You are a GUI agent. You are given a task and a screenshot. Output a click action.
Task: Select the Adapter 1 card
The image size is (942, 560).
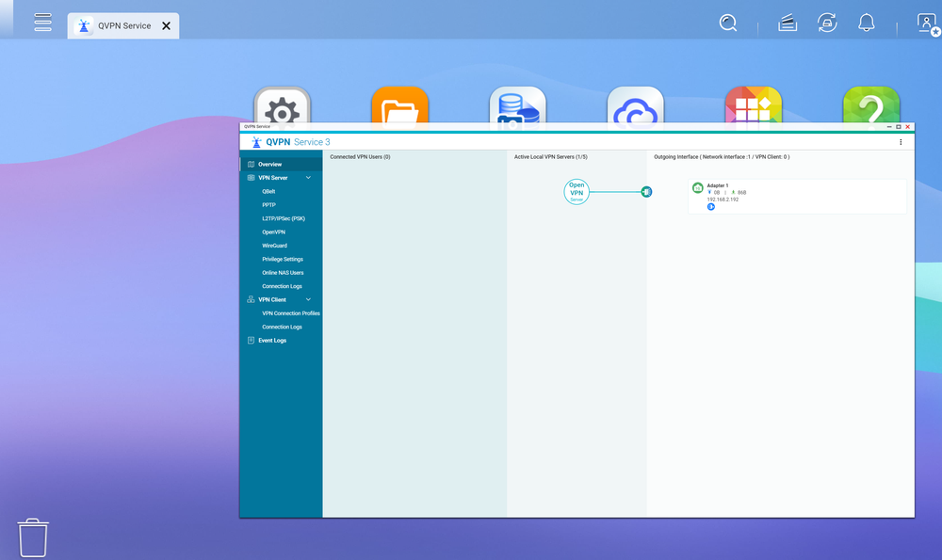tap(796, 195)
